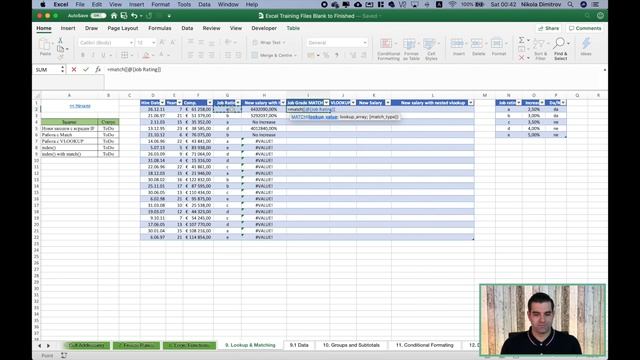Click the Cut scissors icon
The height and width of the screenshot is (360, 640).
click(60, 40)
